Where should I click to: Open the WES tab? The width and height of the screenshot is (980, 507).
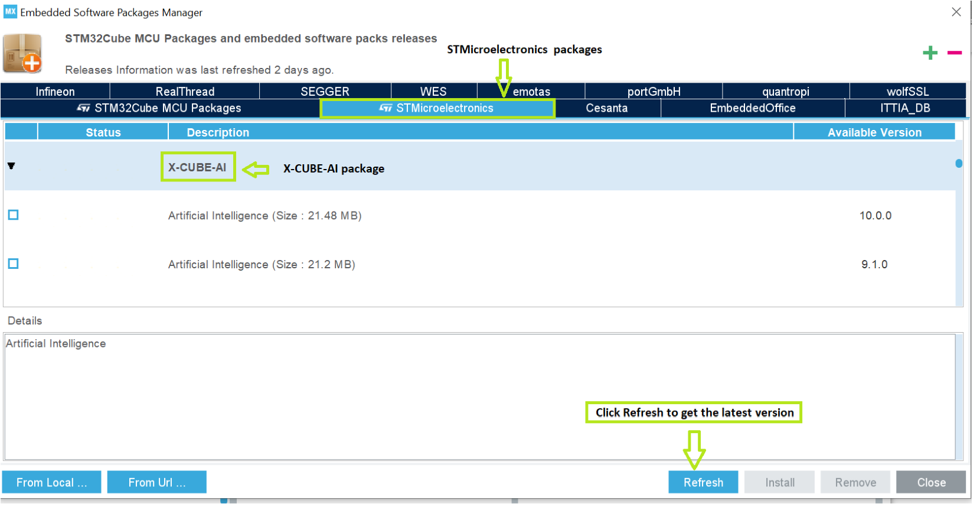pyautogui.click(x=433, y=91)
